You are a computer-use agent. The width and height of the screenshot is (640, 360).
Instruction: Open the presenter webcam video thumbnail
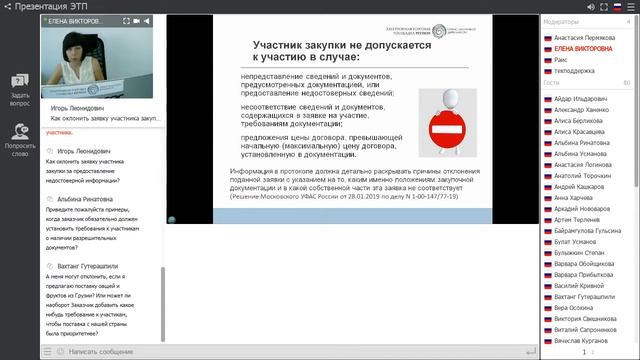click(97, 62)
